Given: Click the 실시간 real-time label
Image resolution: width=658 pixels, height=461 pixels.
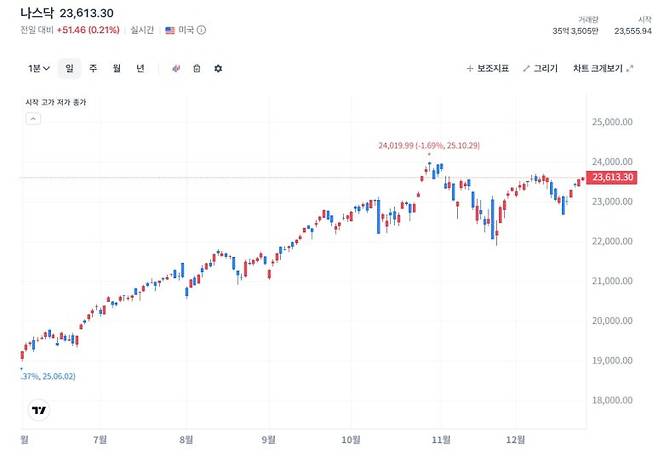Looking at the screenshot, I should 141,30.
